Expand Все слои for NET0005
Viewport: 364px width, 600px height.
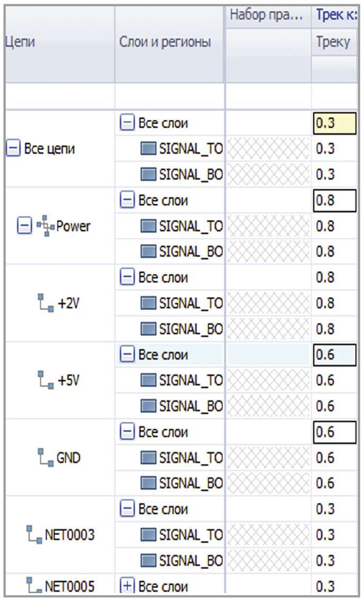pyautogui.click(x=127, y=586)
